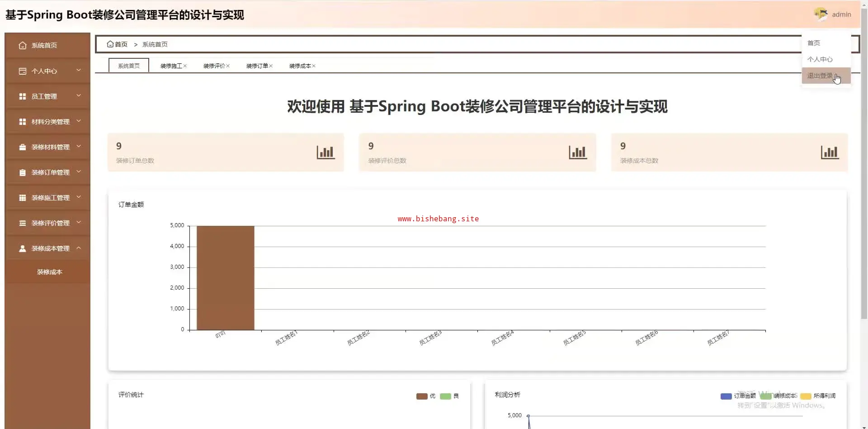Expand the 材料分类管理 menu chevron

[x=79, y=121]
